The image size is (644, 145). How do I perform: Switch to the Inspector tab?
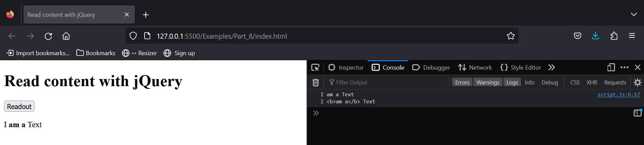click(x=346, y=68)
